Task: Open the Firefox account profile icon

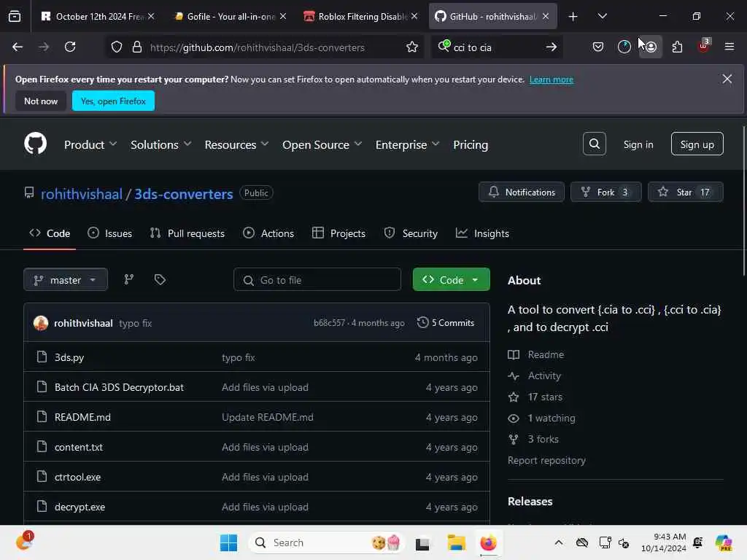Action: tap(651, 47)
